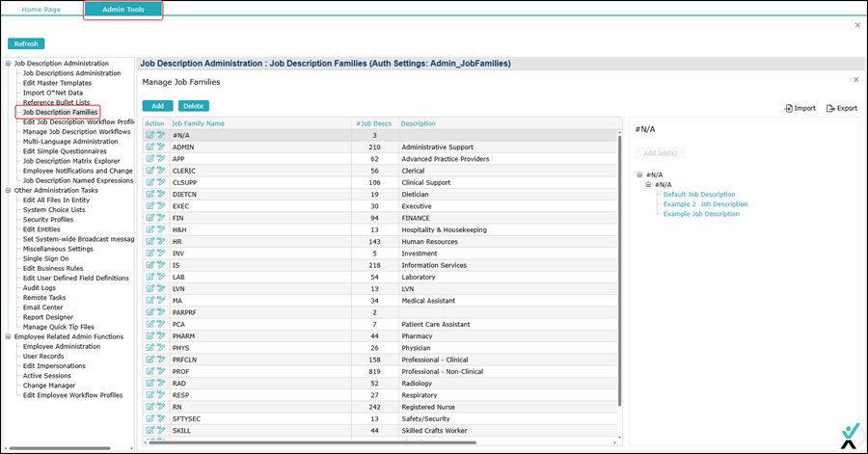Click the Import icon
Image resolution: width=868 pixels, height=454 pixels.
tap(800, 108)
